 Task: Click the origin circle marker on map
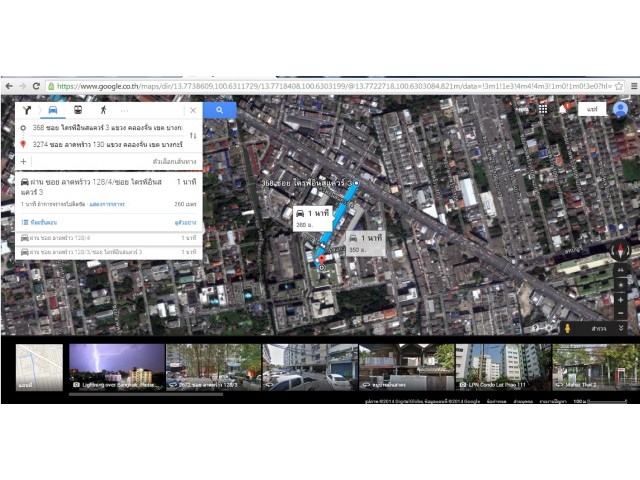[x=356, y=183]
